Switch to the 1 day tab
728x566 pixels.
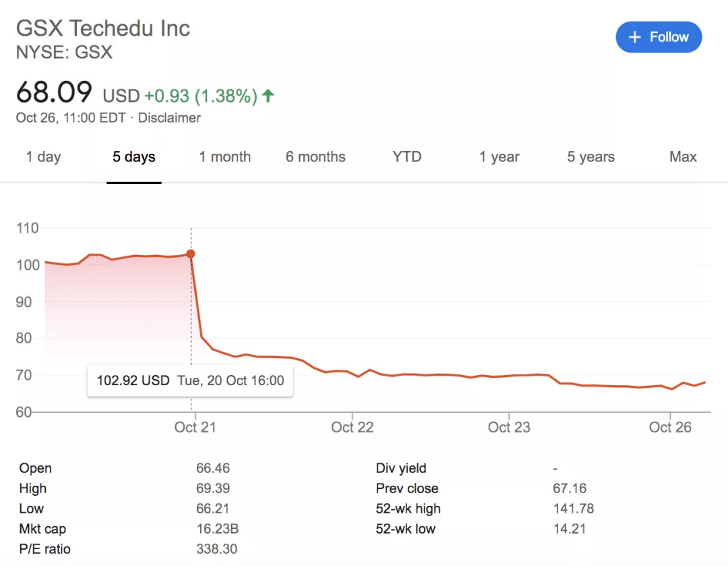(43, 157)
